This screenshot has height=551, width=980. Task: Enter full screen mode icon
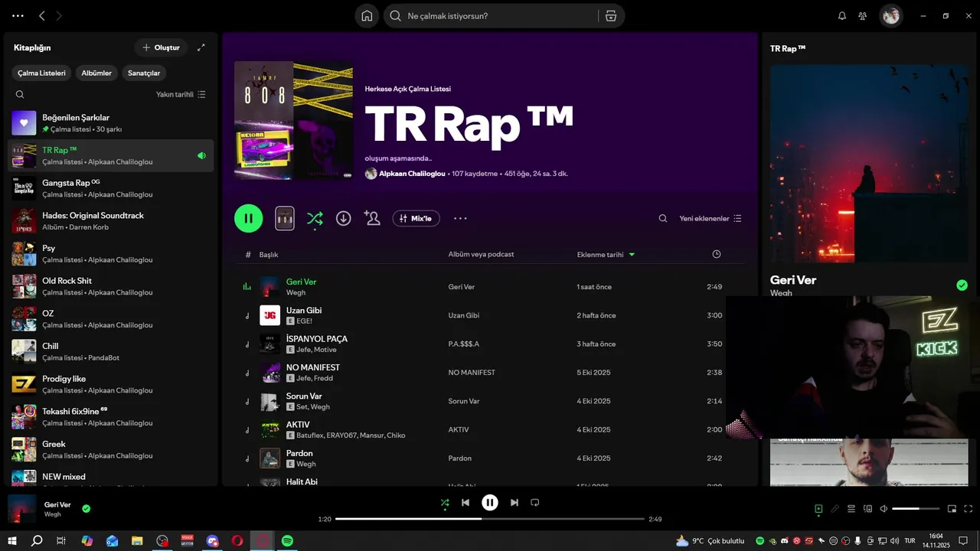coord(969,509)
